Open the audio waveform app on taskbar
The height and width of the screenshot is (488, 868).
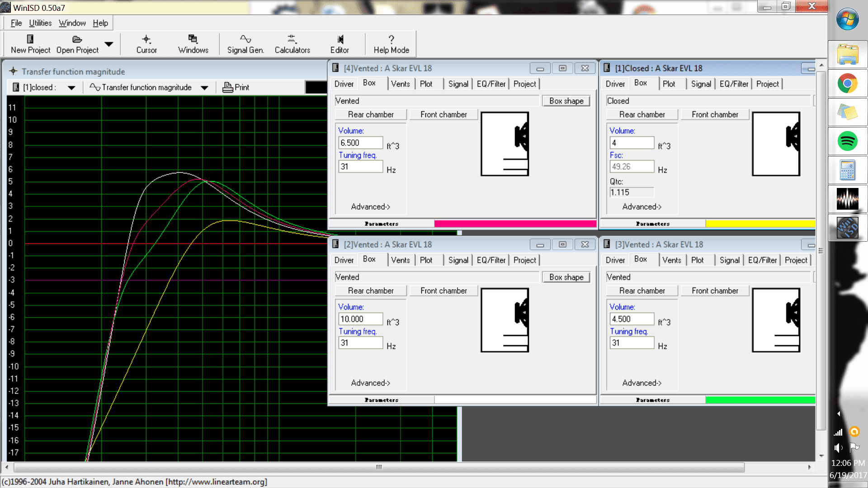pos(848,199)
